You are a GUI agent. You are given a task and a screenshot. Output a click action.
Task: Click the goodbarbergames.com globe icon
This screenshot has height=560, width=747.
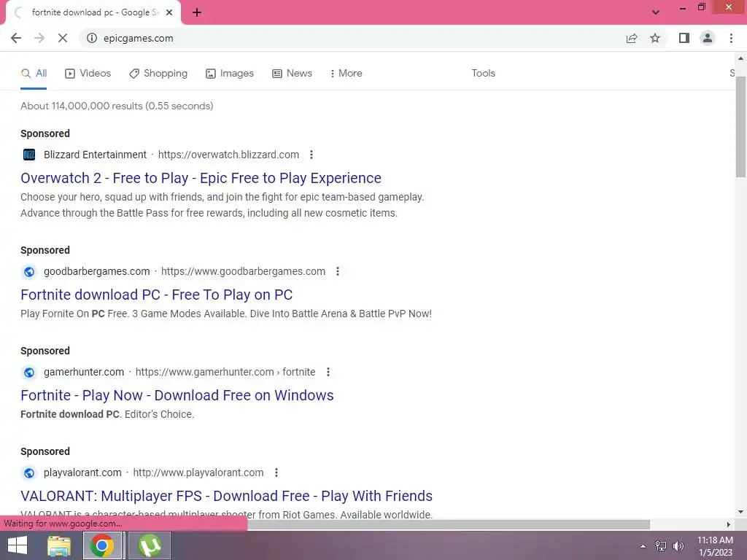click(x=29, y=271)
